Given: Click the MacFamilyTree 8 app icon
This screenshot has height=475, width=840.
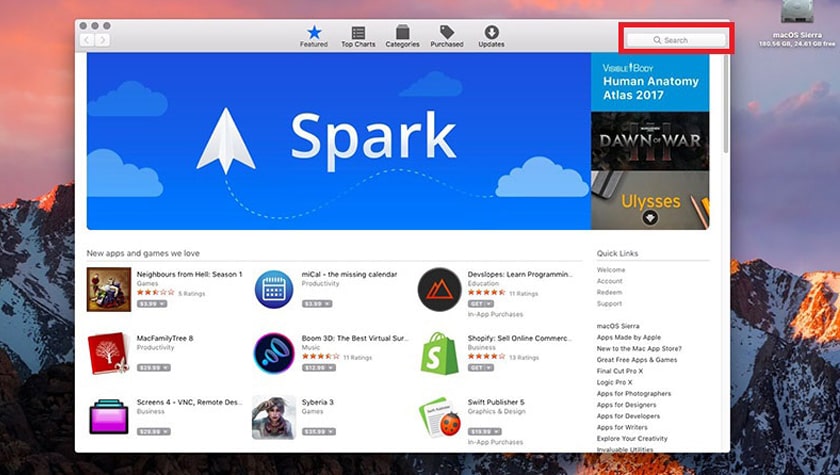Looking at the screenshot, I should [109, 353].
